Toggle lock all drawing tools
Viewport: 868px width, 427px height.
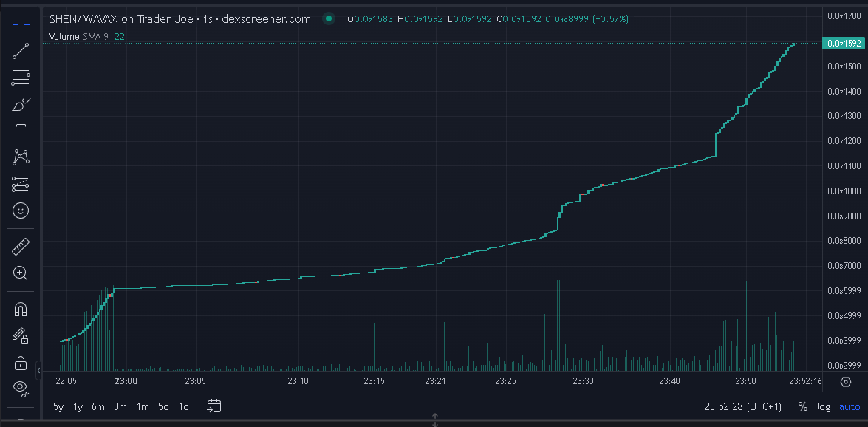(x=21, y=363)
